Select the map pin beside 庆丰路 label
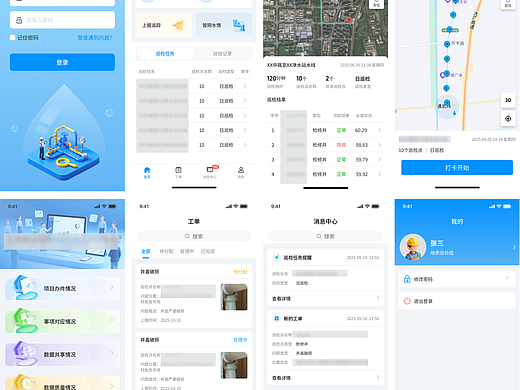The image size is (520, 390). 447,44
